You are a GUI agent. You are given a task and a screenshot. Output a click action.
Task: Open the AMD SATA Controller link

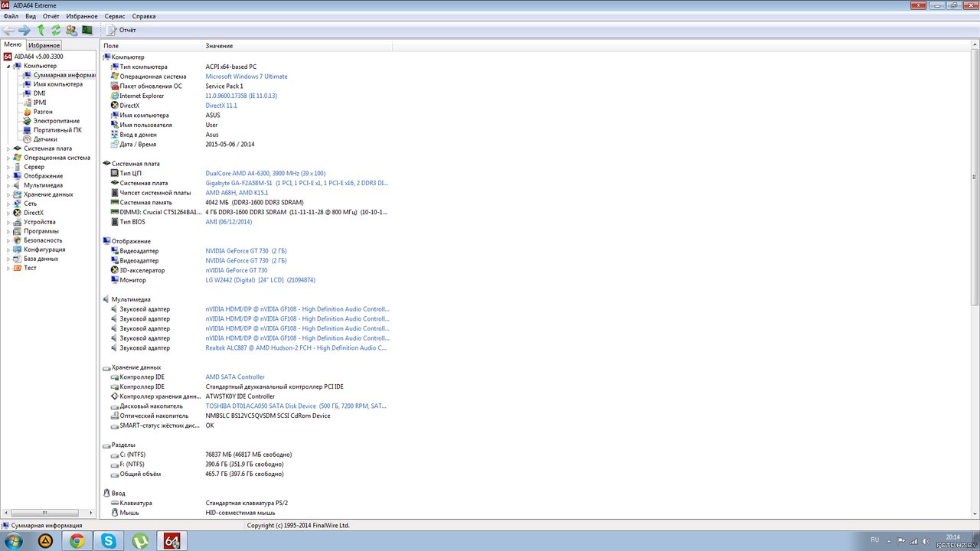tap(235, 377)
